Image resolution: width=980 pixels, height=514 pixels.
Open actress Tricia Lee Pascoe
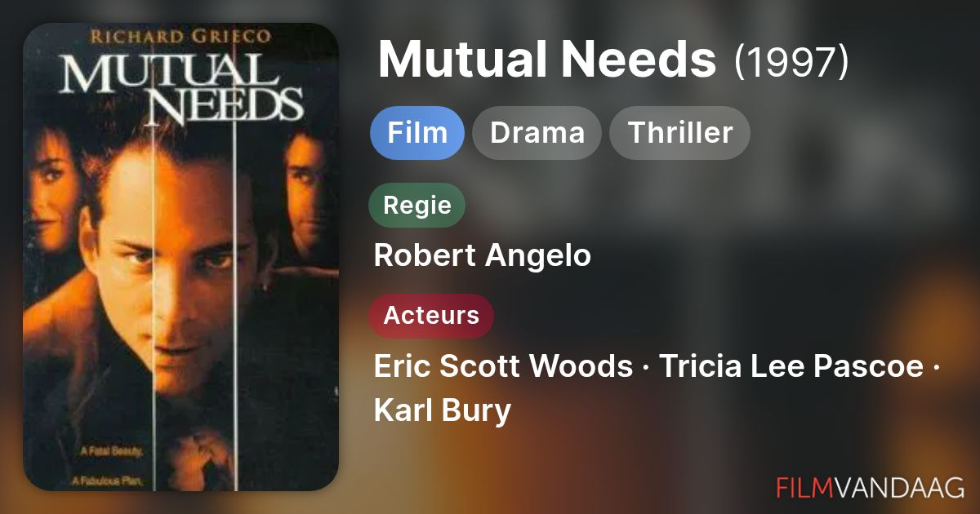click(791, 367)
